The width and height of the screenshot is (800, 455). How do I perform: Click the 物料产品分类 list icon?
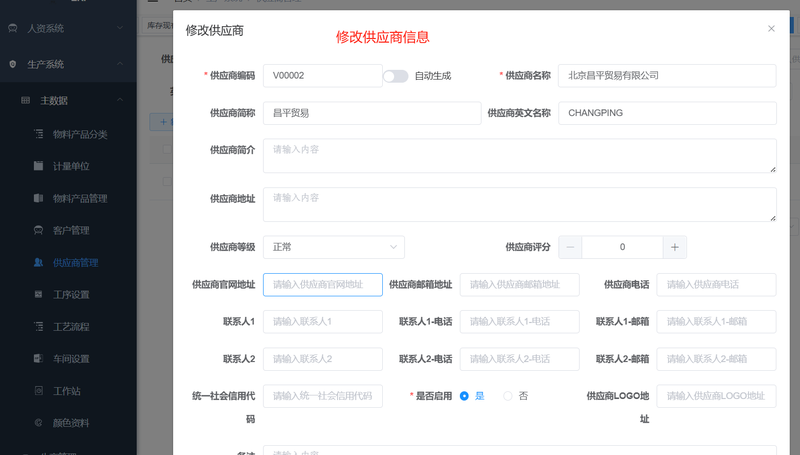pos(39,134)
